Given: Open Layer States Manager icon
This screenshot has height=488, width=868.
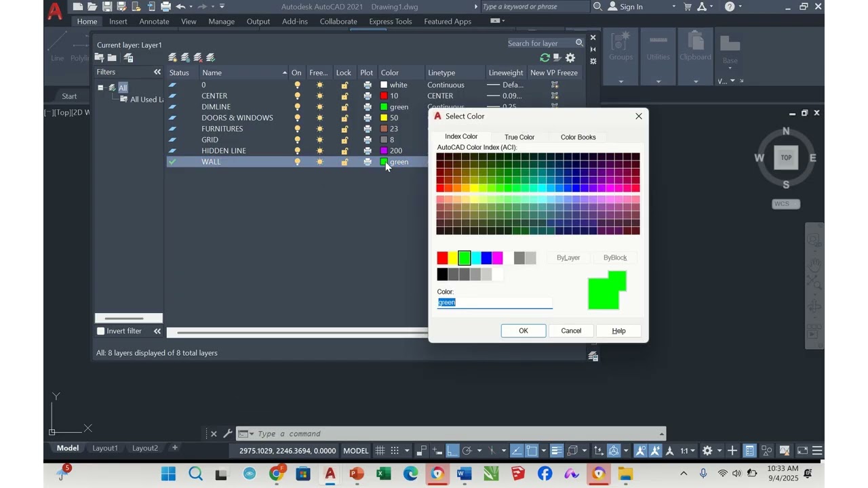Looking at the screenshot, I should (x=128, y=58).
